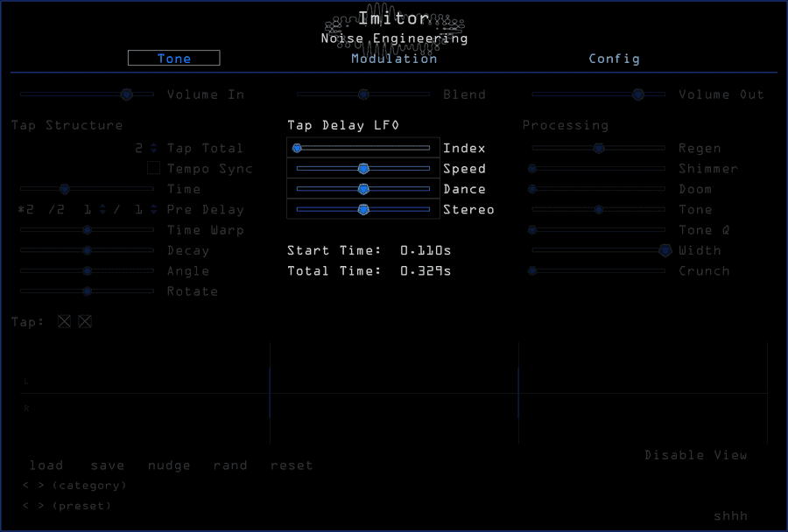788x532 pixels.
Task: Click the Tone Q slider
Action: pos(596,229)
